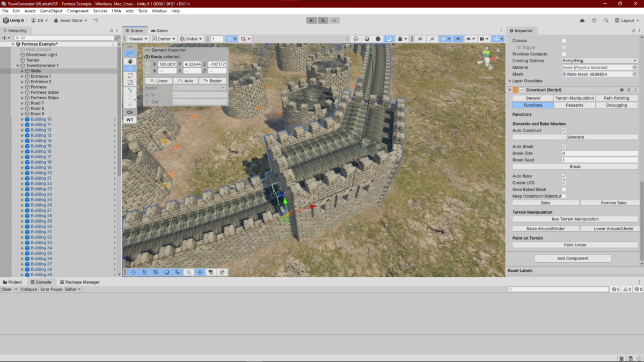Click the Pause button in the top toolbar
Image resolution: width=644 pixels, height=362 pixels.
[323, 20]
